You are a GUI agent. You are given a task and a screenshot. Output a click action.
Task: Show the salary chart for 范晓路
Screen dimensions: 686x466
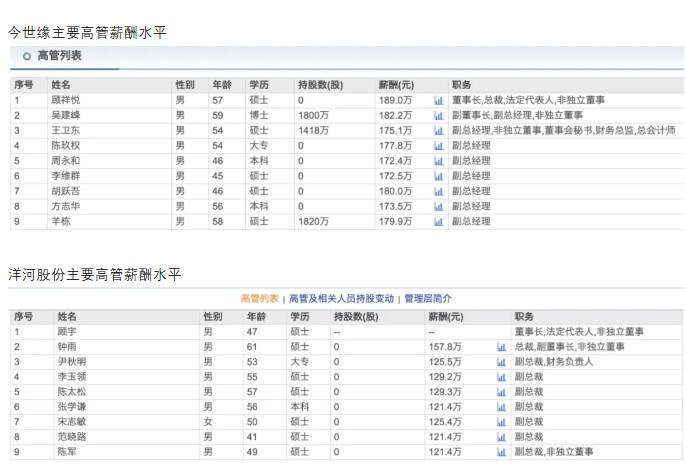(x=501, y=437)
